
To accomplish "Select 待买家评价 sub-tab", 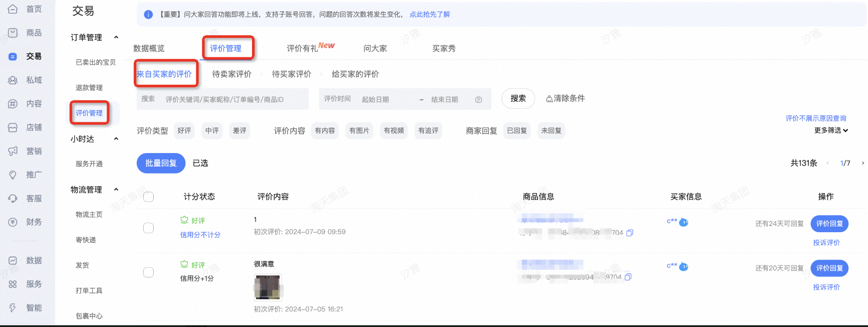I will pyautogui.click(x=292, y=74).
